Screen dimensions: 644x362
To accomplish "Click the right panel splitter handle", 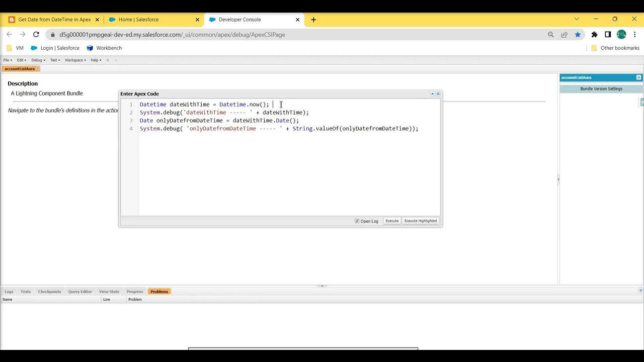I will pos(558,179).
